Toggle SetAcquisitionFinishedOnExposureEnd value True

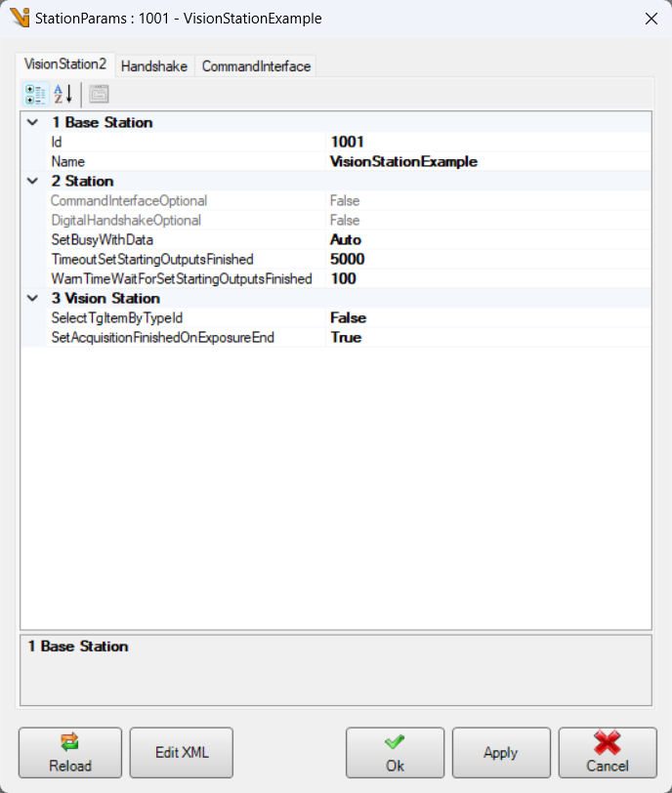(x=488, y=337)
